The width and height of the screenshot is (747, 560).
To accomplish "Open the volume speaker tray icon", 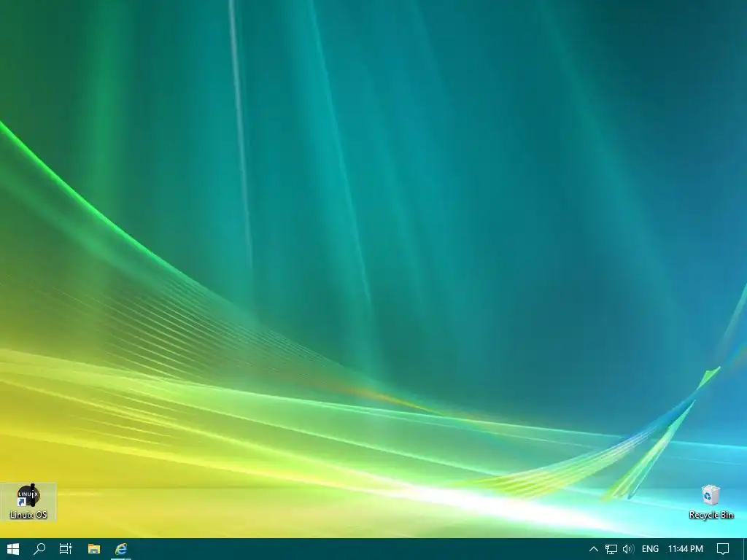I will 628,549.
